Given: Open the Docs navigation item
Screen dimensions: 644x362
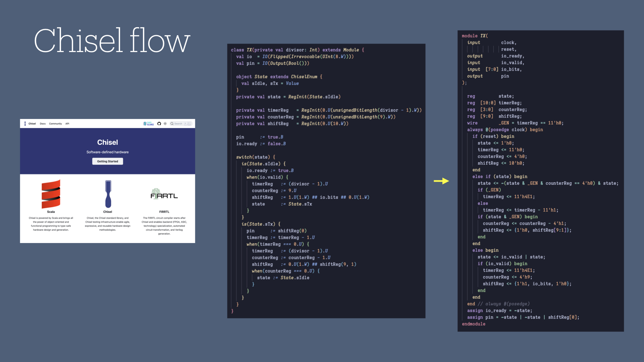Looking at the screenshot, I should [43, 123].
